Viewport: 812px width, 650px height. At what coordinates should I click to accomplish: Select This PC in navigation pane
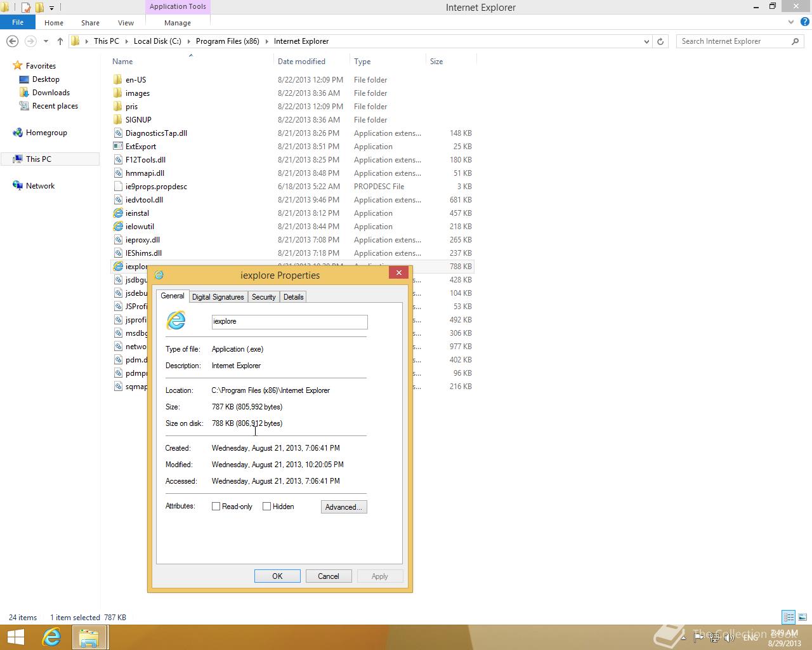(x=50, y=159)
